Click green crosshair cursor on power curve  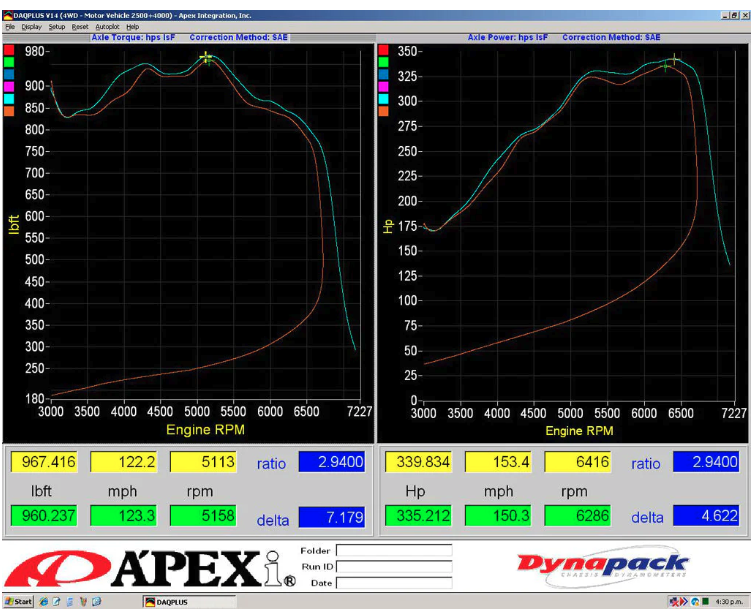665,65
